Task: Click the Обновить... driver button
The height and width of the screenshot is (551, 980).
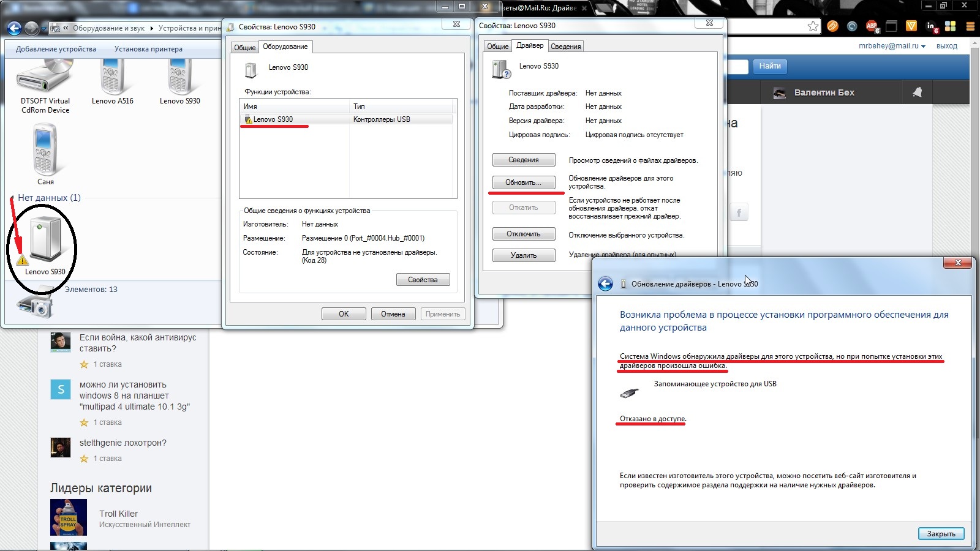Action: click(524, 182)
